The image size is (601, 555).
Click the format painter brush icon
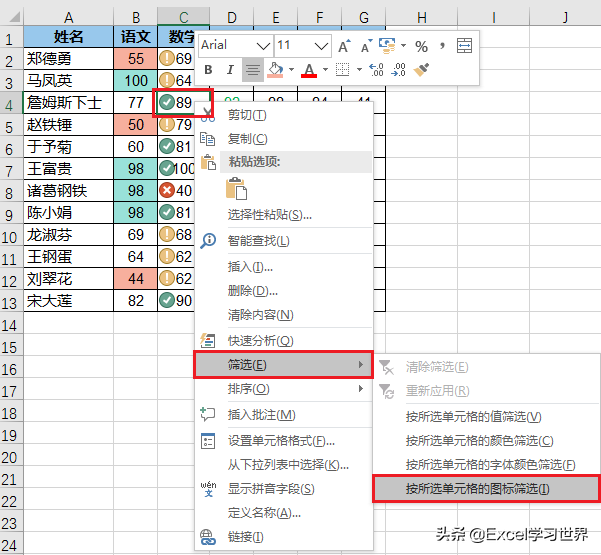[421, 70]
